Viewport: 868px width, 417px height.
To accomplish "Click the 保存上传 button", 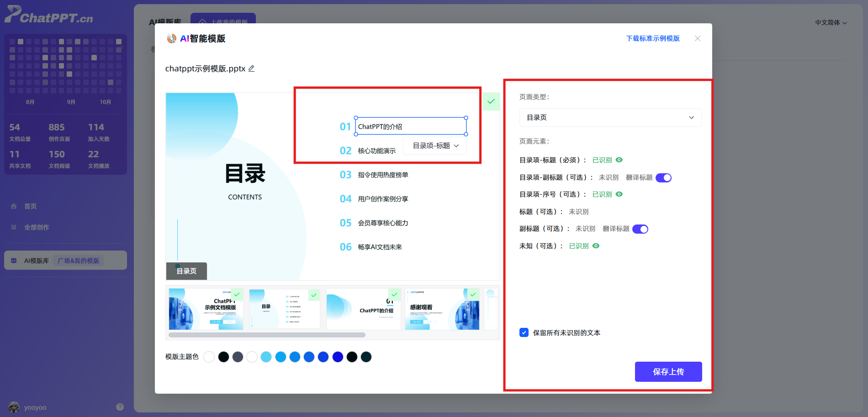I will (x=668, y=372).
